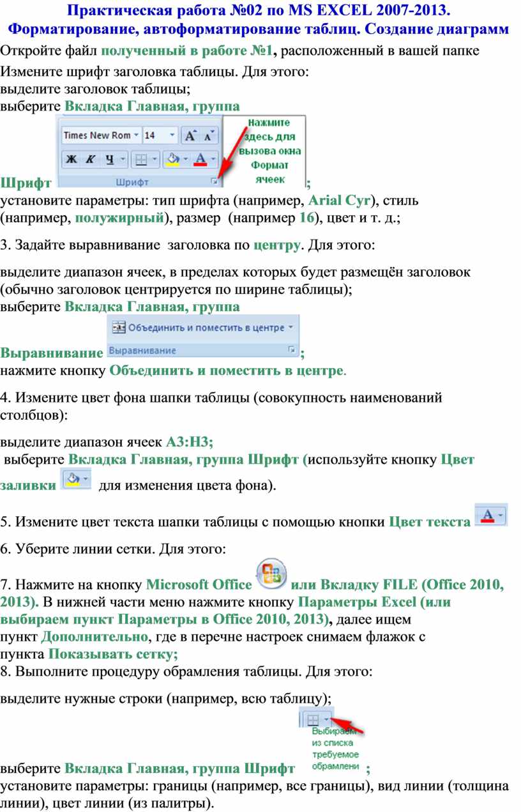Click Underline (Ч) in the Шрифт group image
The image size is (521, 812).
[x=109, y=158]
